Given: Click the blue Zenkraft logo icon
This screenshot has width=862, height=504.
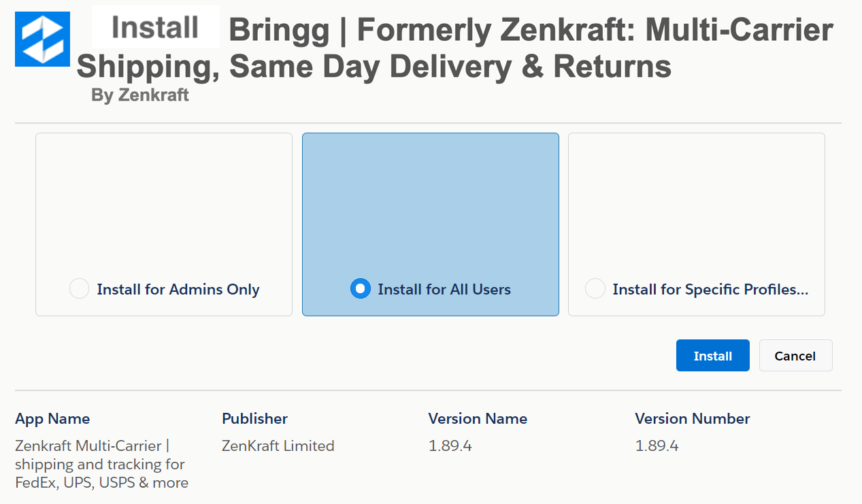Looking at the screenshot, I should tap(42, 39).
